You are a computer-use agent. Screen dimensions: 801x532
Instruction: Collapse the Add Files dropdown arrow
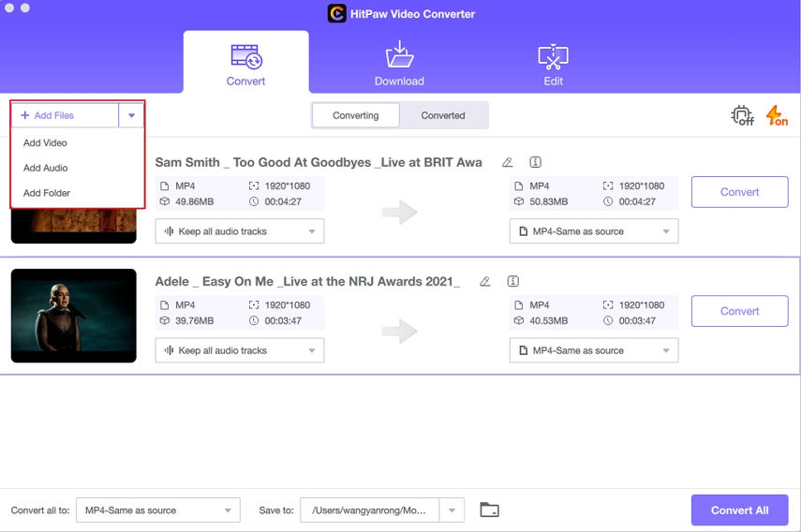tap(131, 115)
